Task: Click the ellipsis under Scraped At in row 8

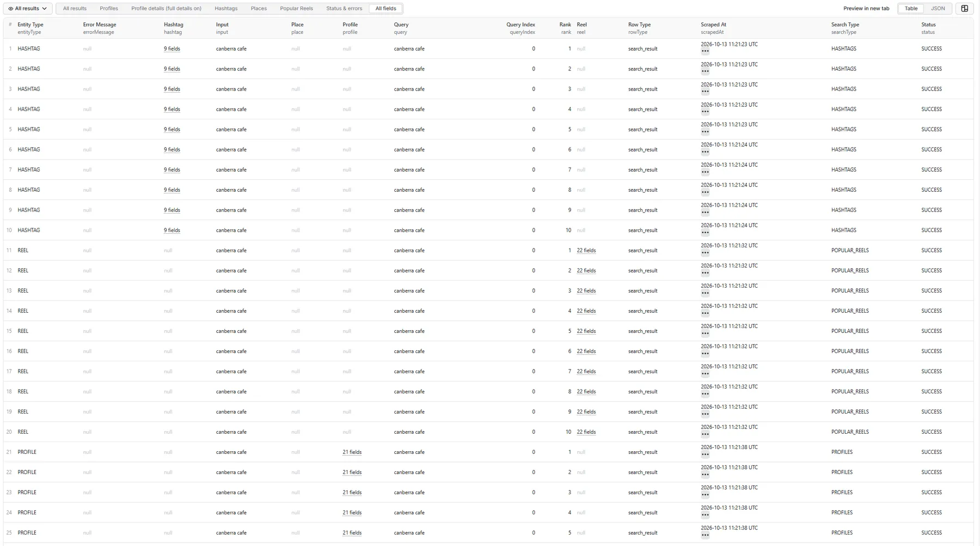Action: 705,192
